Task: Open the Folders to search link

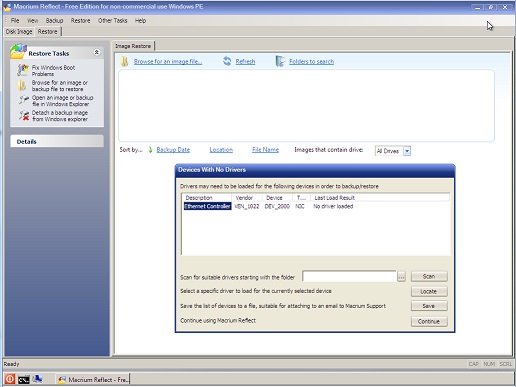Action: pyautogui.click(x=311, y=62)
